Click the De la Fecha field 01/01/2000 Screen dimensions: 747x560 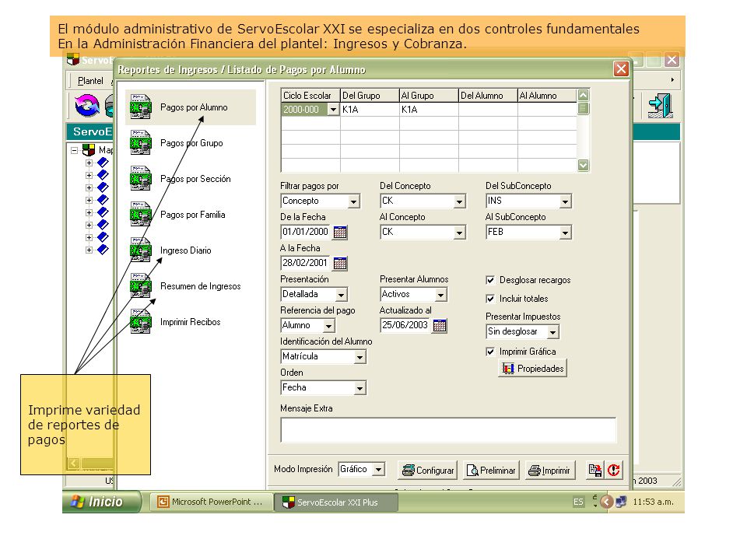point(307,232)
